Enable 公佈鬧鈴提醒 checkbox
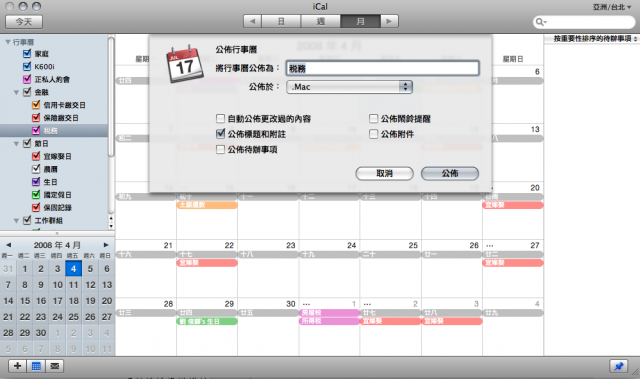The width and height of the screenshot is (640, 379). [373, 119]
